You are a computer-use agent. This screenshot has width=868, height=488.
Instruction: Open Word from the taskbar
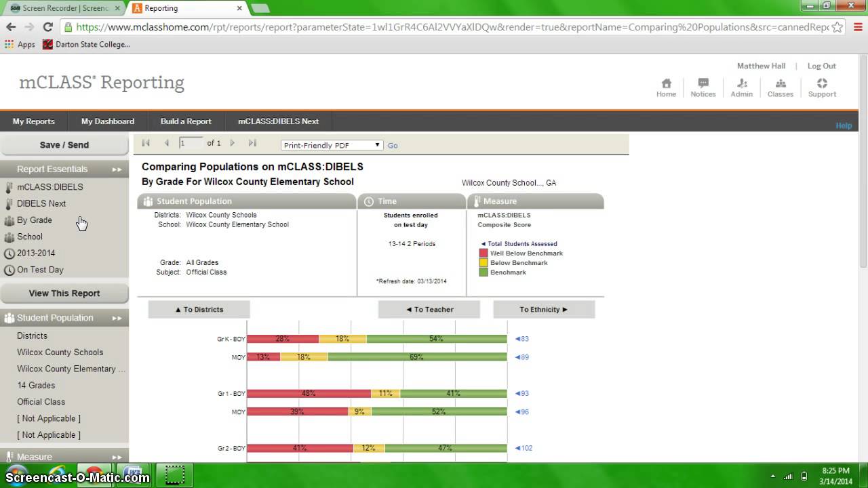tap(133, 474)
